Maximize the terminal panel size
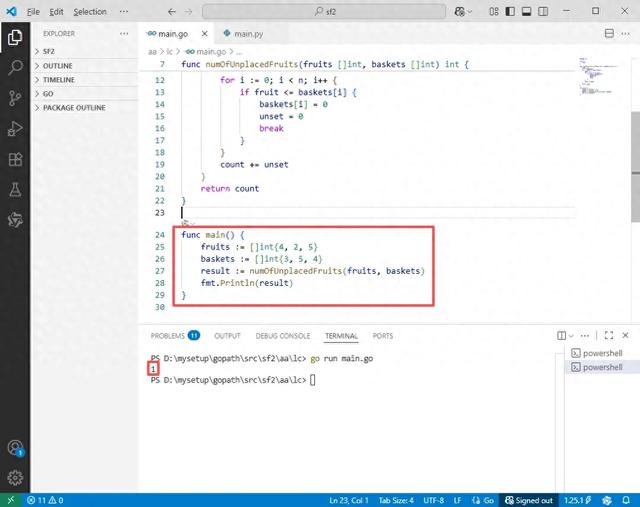The width and height of the screenshot is (640, 507). (x=609, y=335)
